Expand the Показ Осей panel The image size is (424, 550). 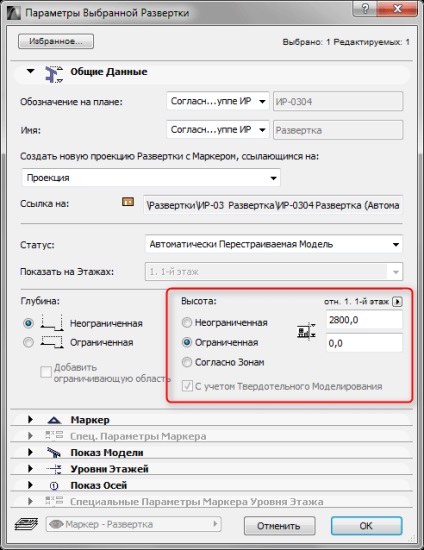[x=31, y=485]
